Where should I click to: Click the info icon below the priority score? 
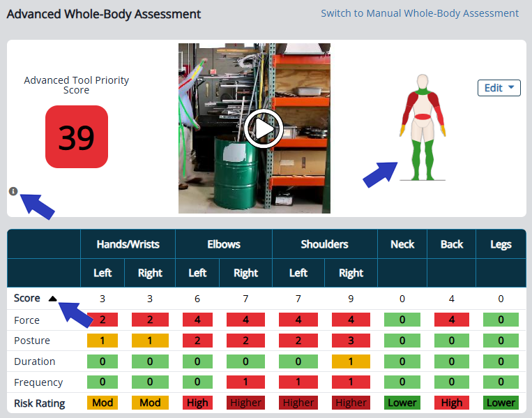13,191
